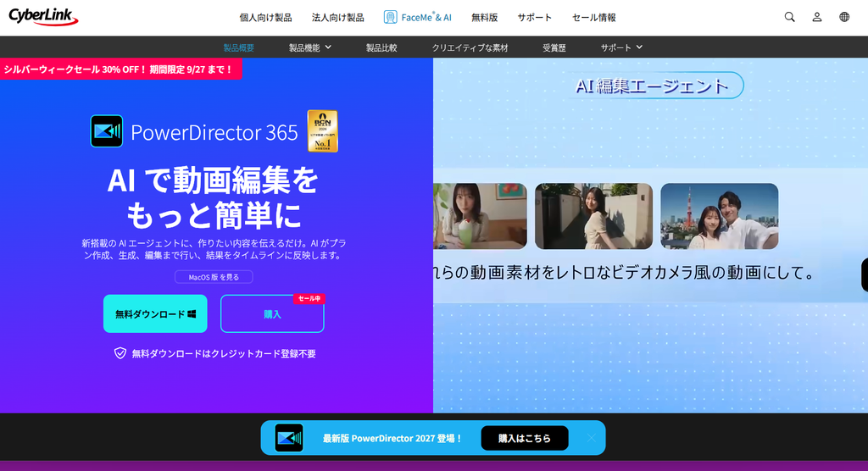The width and height of the screenshot is (868, 471).
Task: Click the 最新版 PowerDirector 2027 登場 text
Action: coord(392,438)
